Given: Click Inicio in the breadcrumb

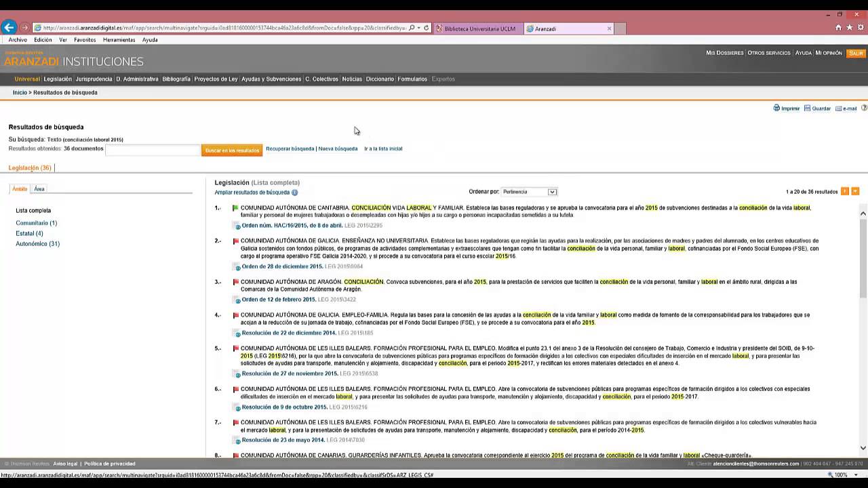Looking at the screenshot, I should tap(20, 93).
